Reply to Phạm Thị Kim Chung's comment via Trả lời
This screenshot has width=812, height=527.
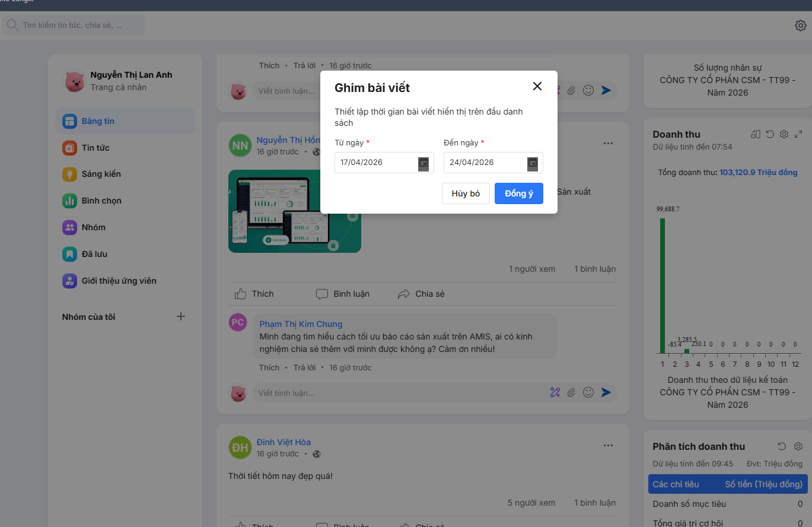304,367
